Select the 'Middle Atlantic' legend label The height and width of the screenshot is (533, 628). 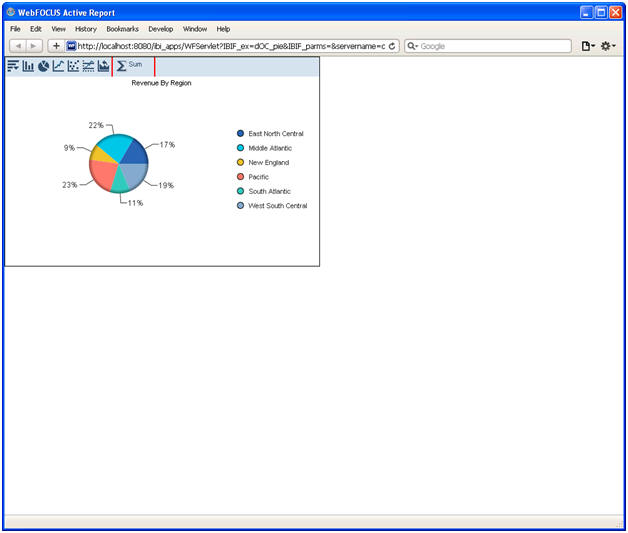(270, 148)
